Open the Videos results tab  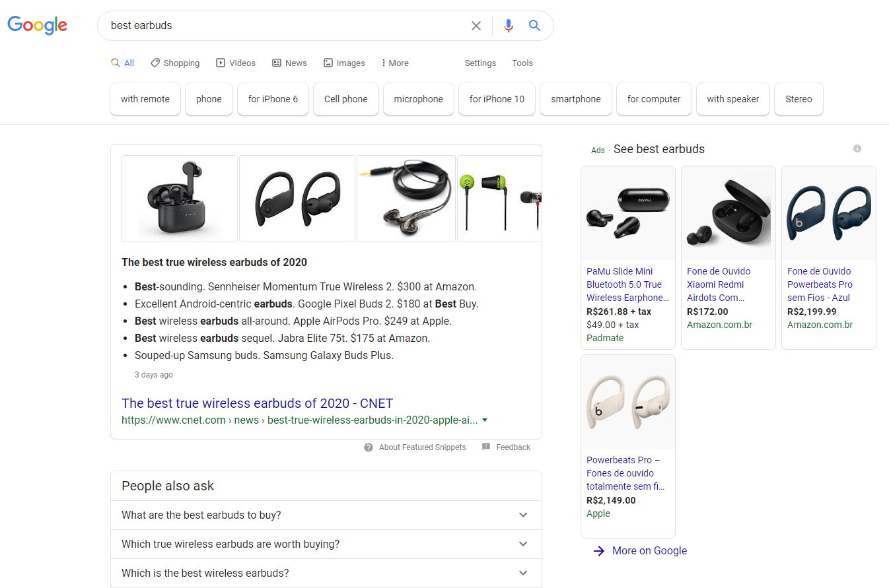coord(236,63)
